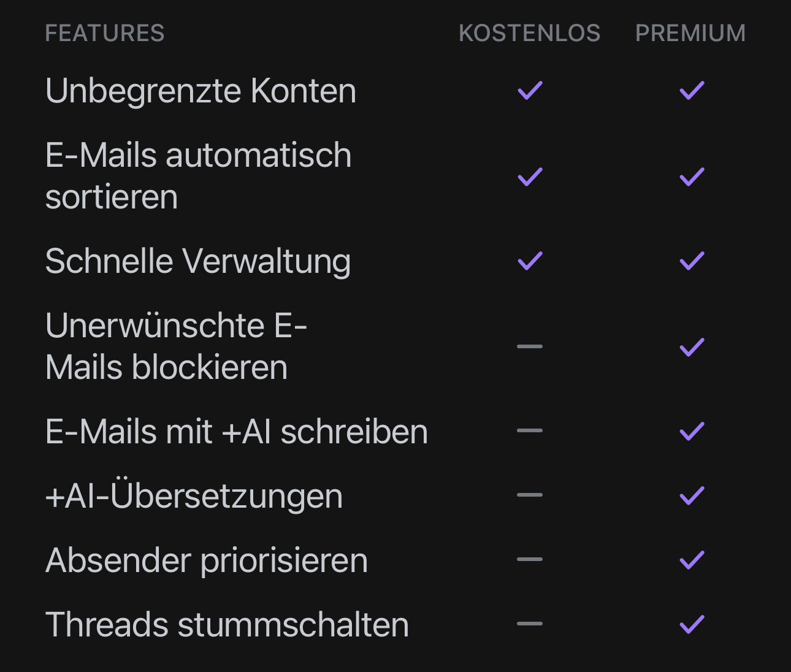This screenshot has width=791, height=672.
Task: Select the Unbegrenzte Konten feature text
Action: [x=201, y=91]
